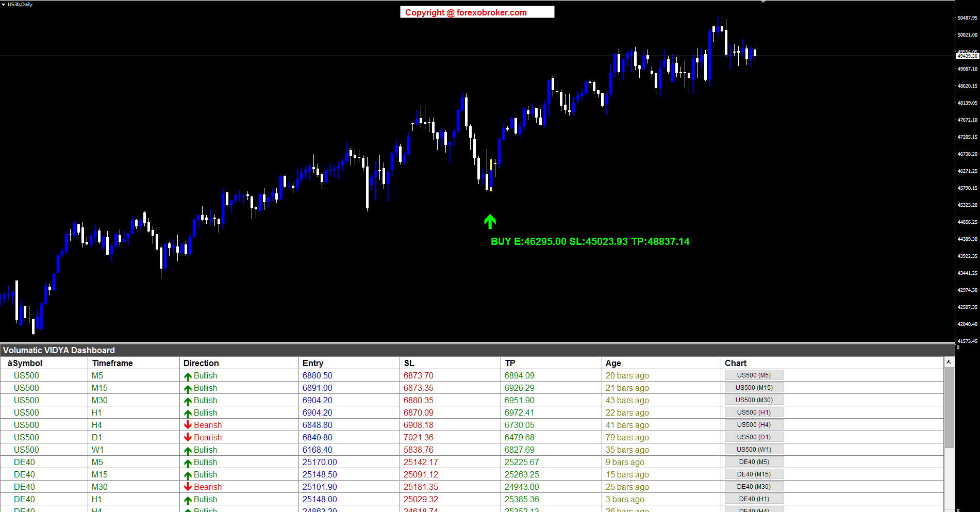
Task: Open the US500 (H1) chart button
Action: (x=754, y=412)
